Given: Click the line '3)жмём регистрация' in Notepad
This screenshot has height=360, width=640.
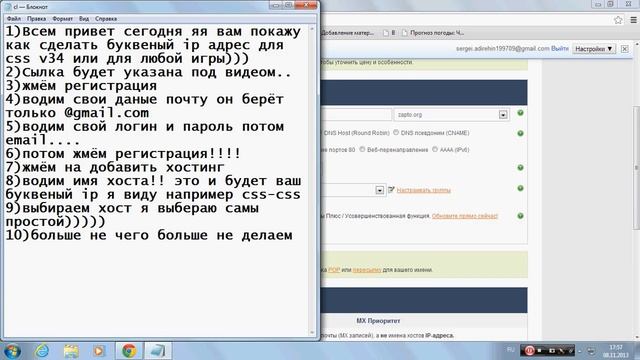Looking at the screenshot, I should coord(81,86).
